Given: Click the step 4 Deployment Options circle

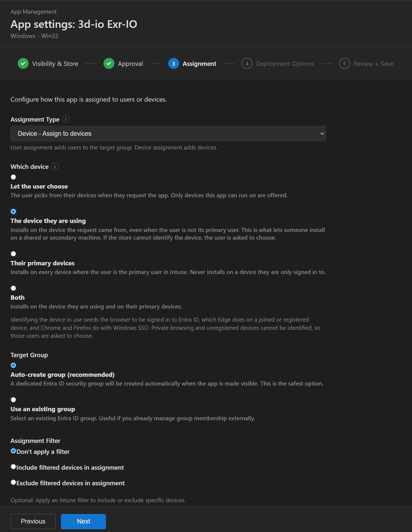Looking at the screenshot, I should pos(247,64).
